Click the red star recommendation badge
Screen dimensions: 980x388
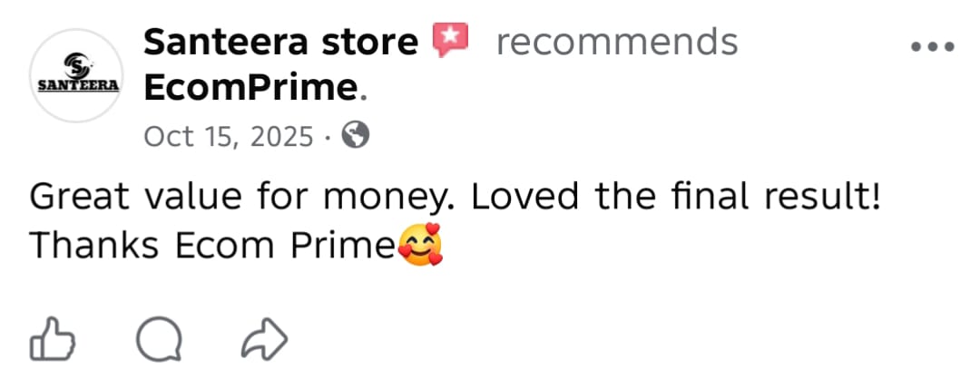449,41
